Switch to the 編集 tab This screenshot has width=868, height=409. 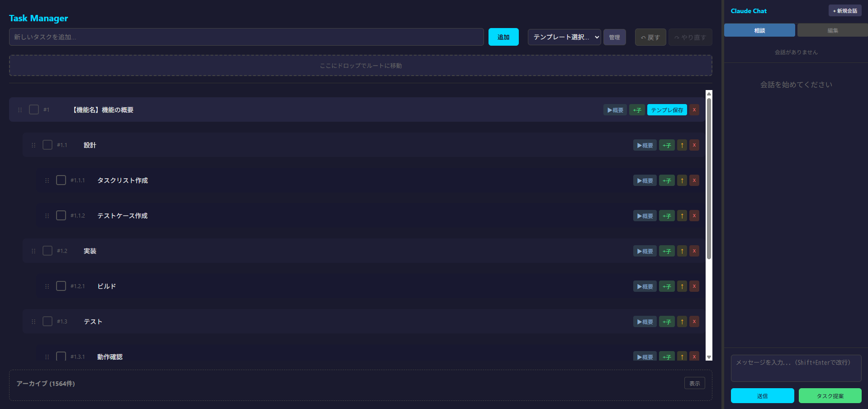pyautogui.click(x=833, y=30)
